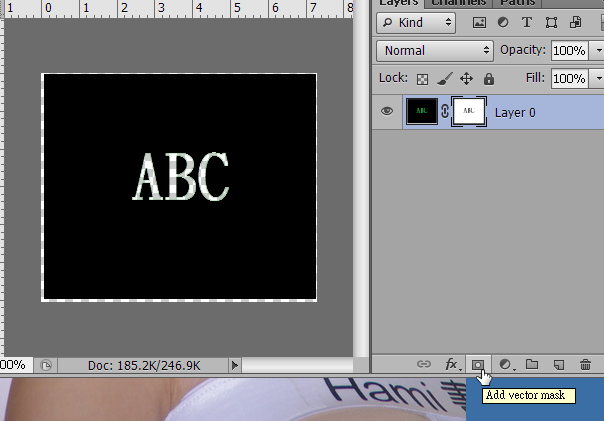Image resolution: width=604 pixels, height=421 pixels.
Task: Expand the Opacity slider arrow
Action: [x=596, y=50]
